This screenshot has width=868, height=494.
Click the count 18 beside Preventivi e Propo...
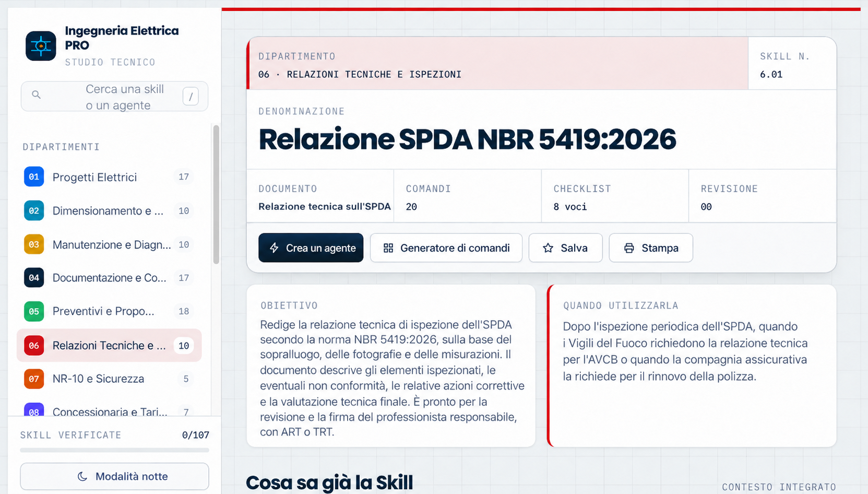tap(184, 311)
